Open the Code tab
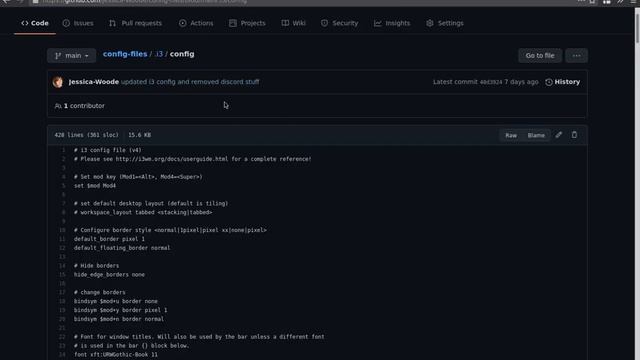 coord(35,23)
